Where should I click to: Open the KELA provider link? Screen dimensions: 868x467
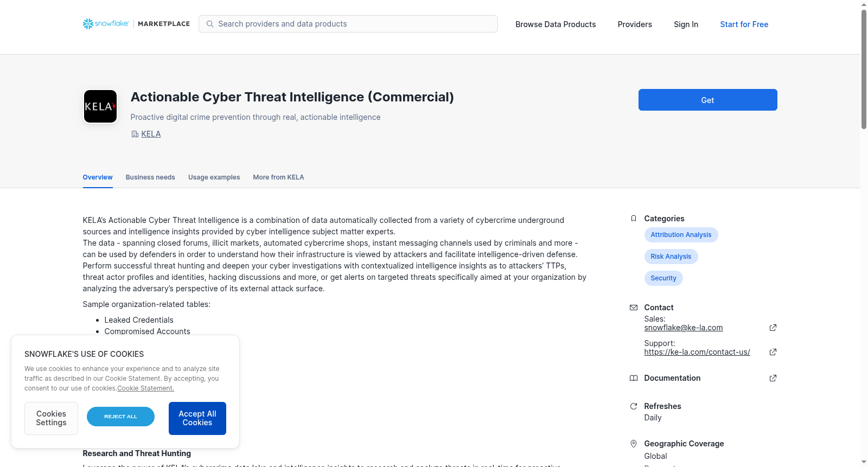point(151,134)
